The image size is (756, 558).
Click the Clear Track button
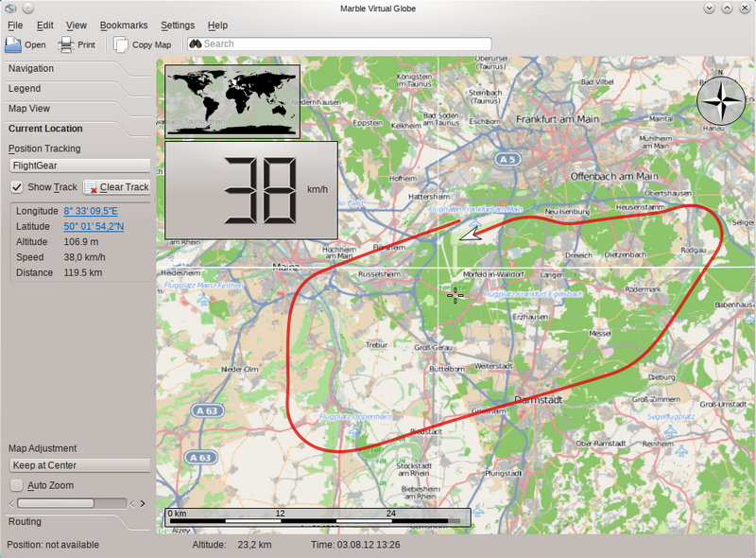coord(116,187)
